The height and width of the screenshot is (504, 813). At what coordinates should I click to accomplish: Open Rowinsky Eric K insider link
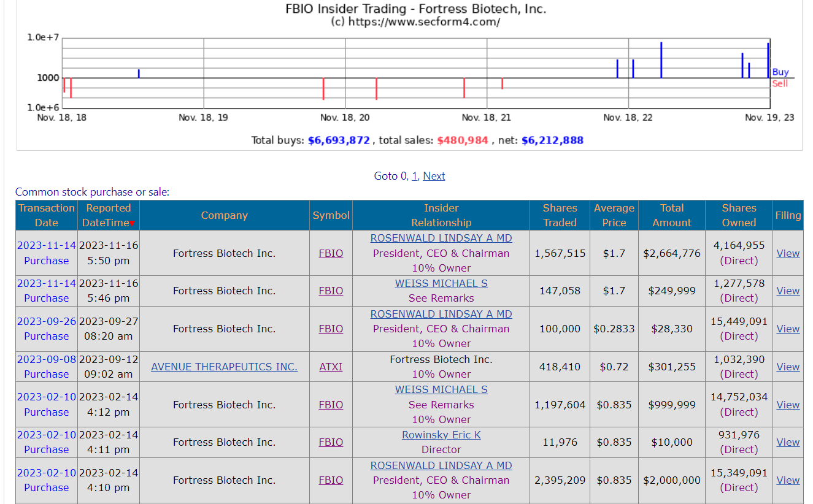tap(441, 435)
